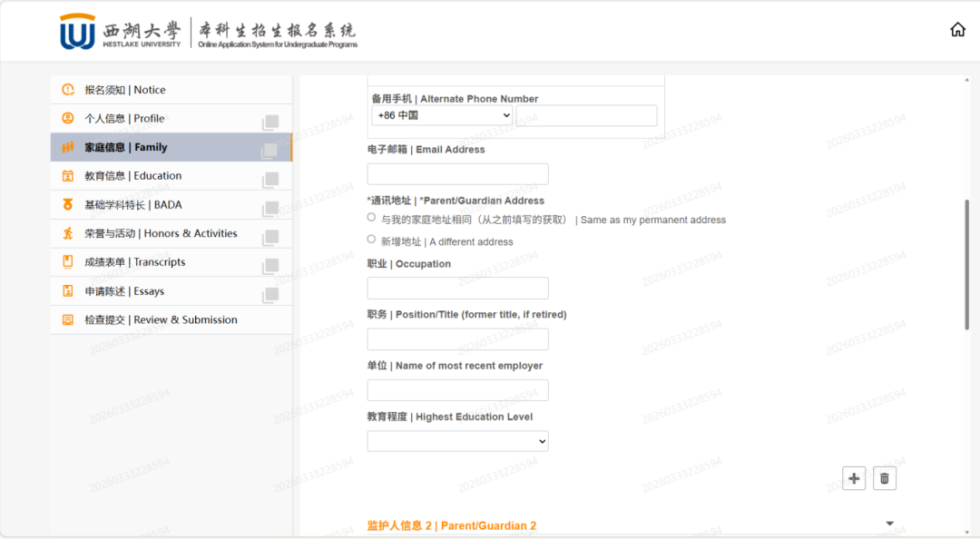Image resolution: width=980 pixels, height=539 pixels.
Task: Click inside the Email Address input field
Action: (x=457, y=173)
